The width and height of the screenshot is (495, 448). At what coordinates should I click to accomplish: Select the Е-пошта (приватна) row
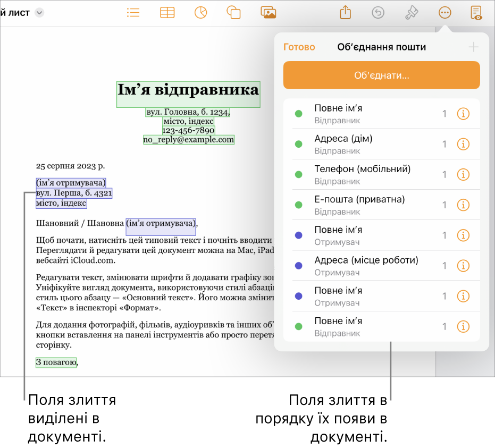pos(382,205)
